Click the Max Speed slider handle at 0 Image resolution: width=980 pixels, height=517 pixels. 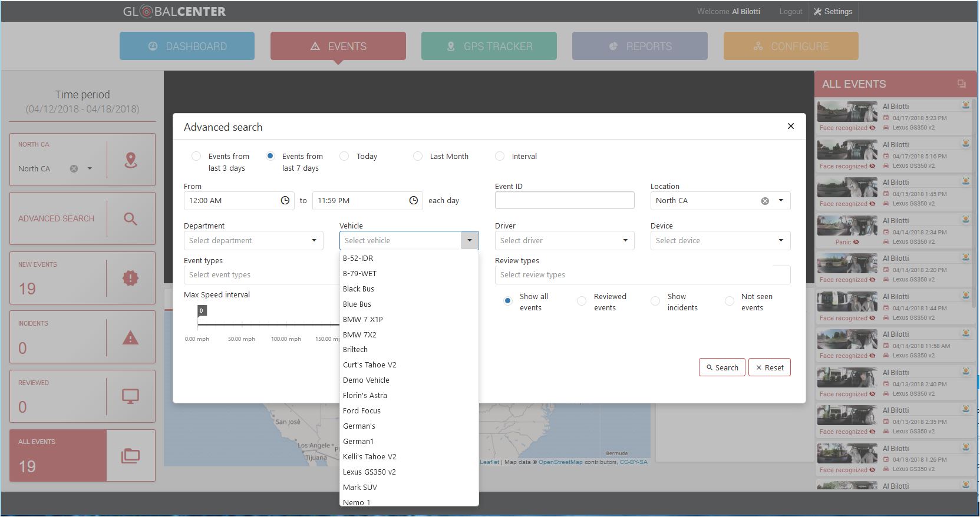(202, 311)
